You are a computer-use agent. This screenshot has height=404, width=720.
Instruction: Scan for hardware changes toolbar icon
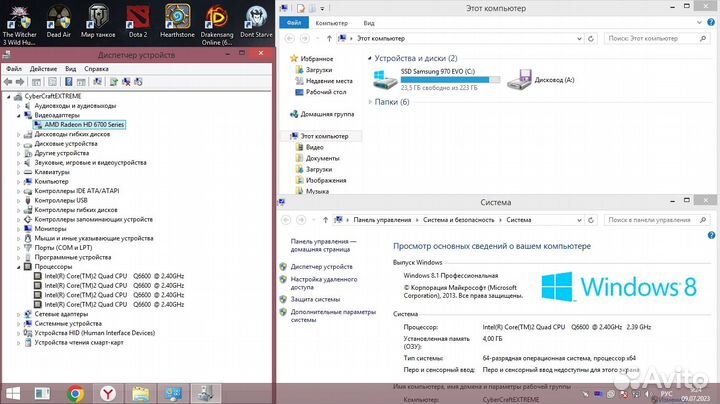point(97,82)
